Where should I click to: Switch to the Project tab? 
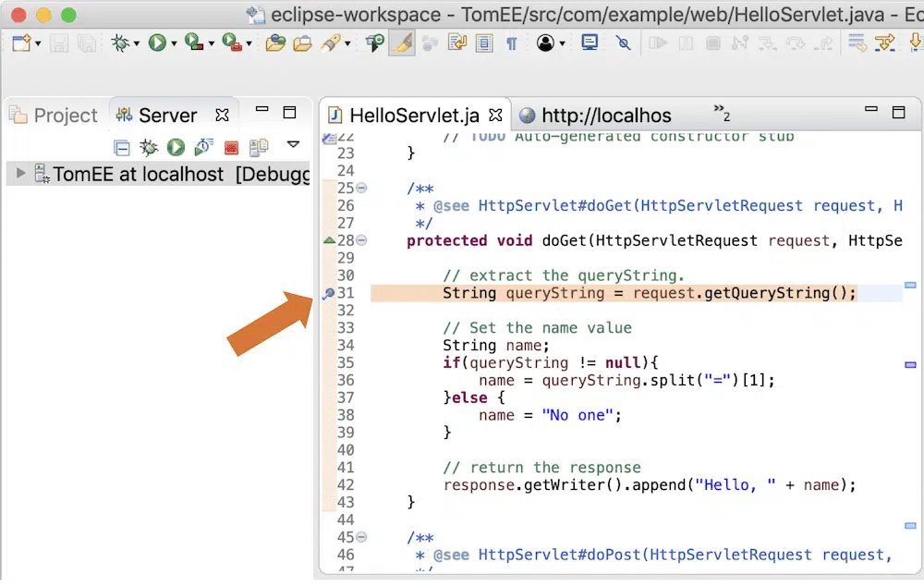[54, 116]
